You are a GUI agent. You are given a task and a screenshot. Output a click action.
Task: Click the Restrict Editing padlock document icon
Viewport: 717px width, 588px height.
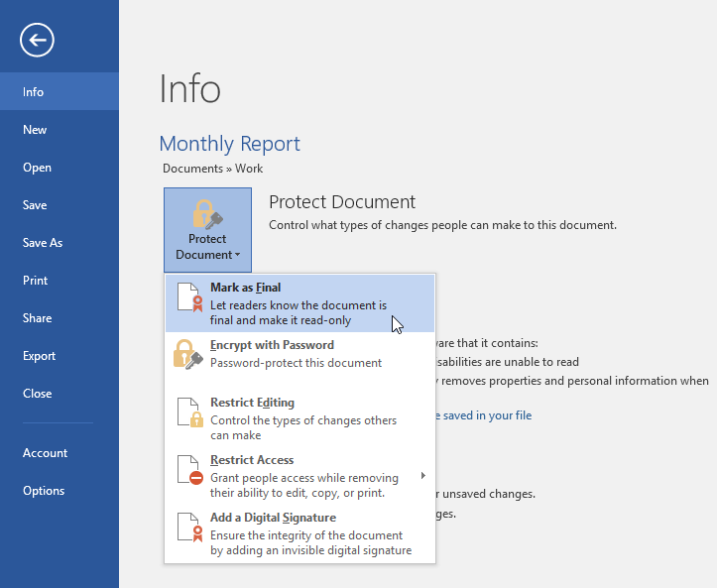coord(188,412)
